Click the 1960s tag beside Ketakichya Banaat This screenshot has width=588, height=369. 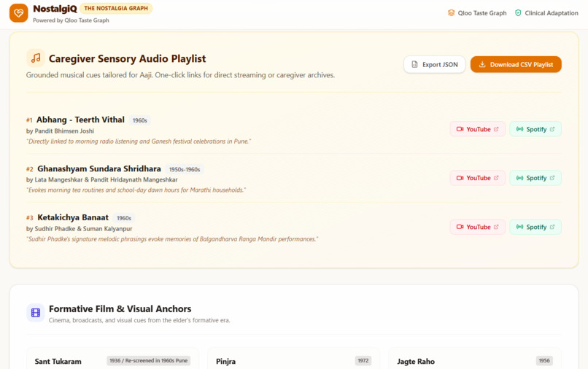(x=124, y=218)
